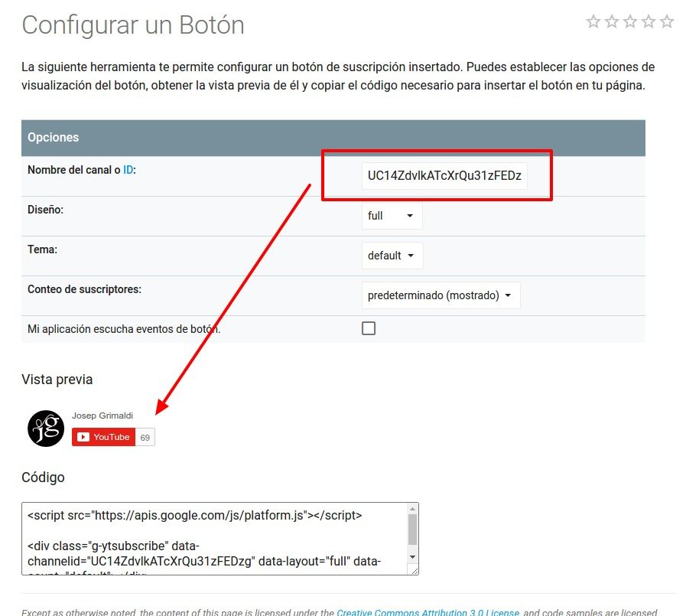Rate the page with the second star
This screenshot has height=616, width=686.
(612, 21)
